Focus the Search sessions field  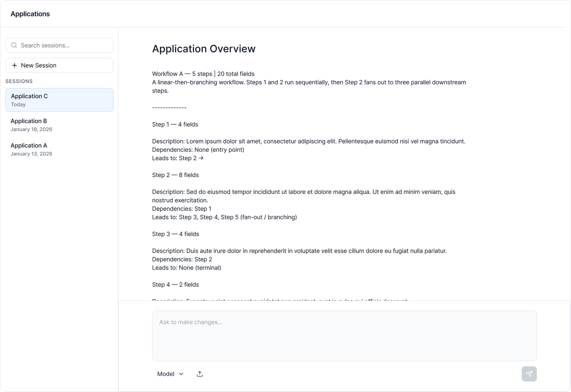coord(59,45)
